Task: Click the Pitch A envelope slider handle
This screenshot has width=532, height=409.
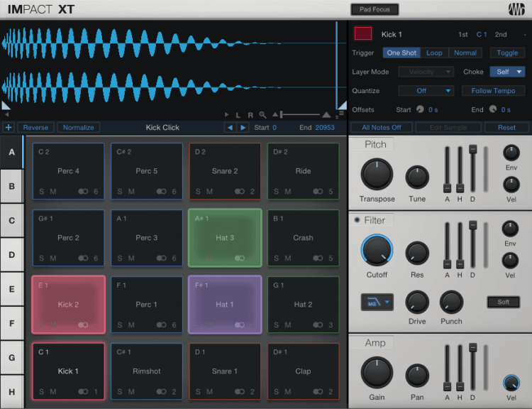Action: 447,188
